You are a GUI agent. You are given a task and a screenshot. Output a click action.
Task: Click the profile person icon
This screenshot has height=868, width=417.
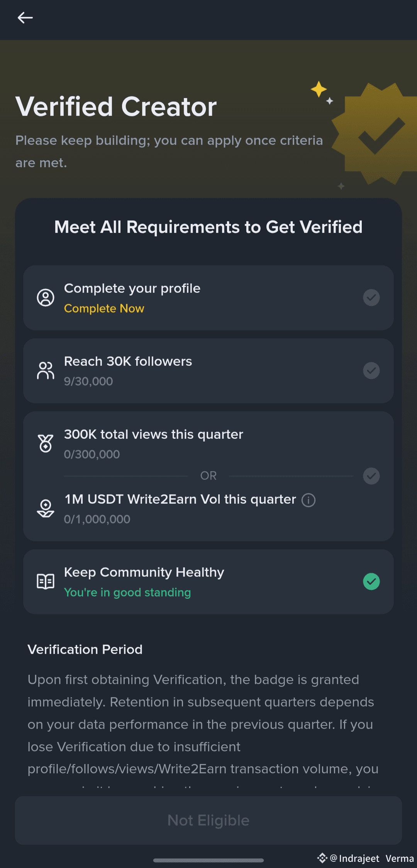coord(46,297)
